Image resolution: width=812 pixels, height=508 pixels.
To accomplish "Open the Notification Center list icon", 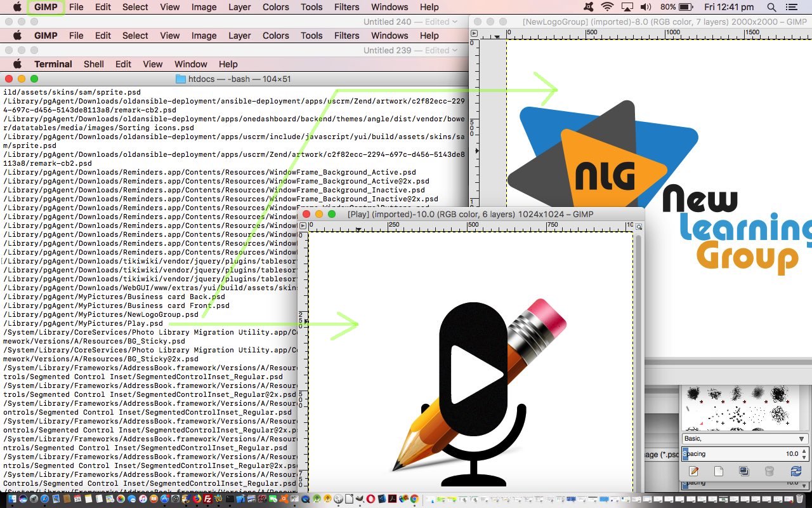I will 791,7.
